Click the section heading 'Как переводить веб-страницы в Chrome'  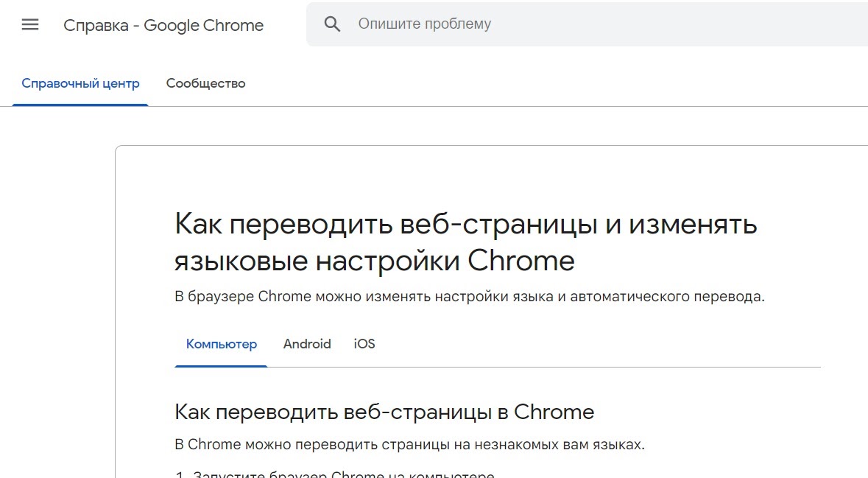pyautogui.click(x=384, y=412)
